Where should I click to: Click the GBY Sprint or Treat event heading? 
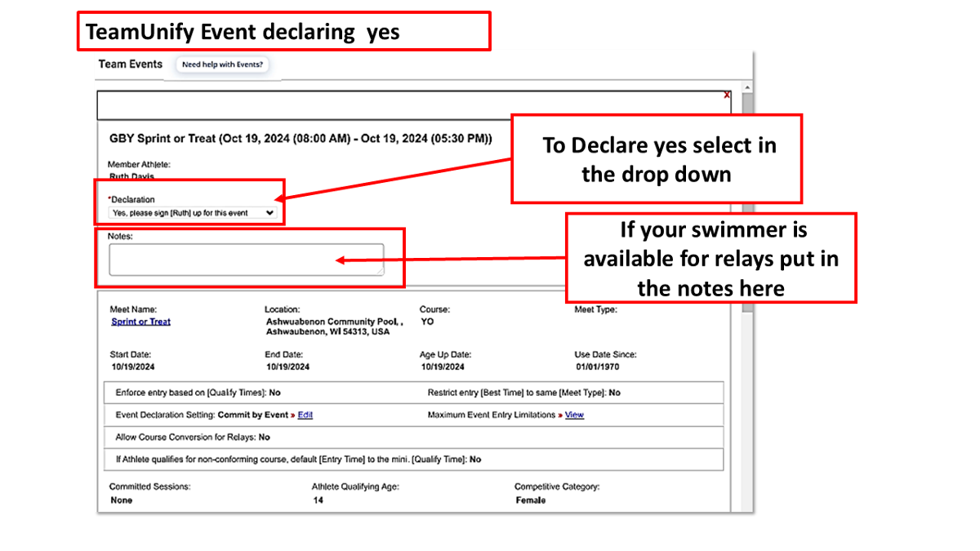pyautogui.click(x=301, y=139)
